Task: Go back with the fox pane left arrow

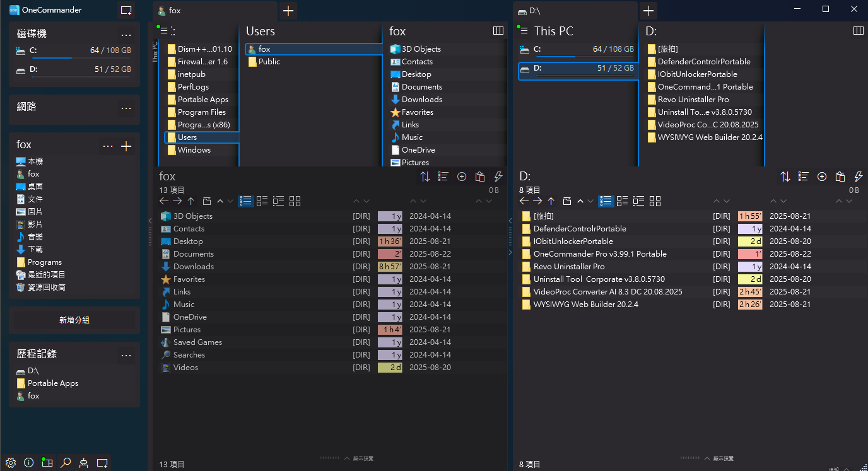Action: [x=164, y=201]
